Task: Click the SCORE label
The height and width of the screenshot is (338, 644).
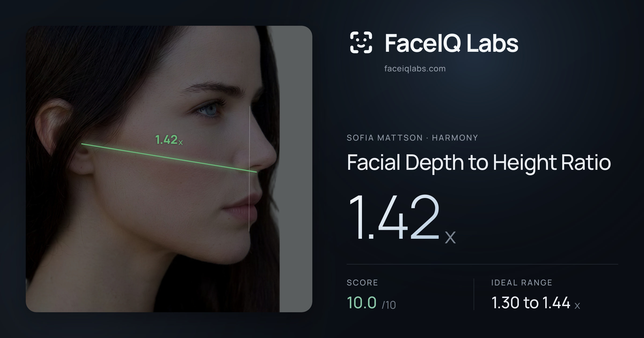Action: point(362,282)
